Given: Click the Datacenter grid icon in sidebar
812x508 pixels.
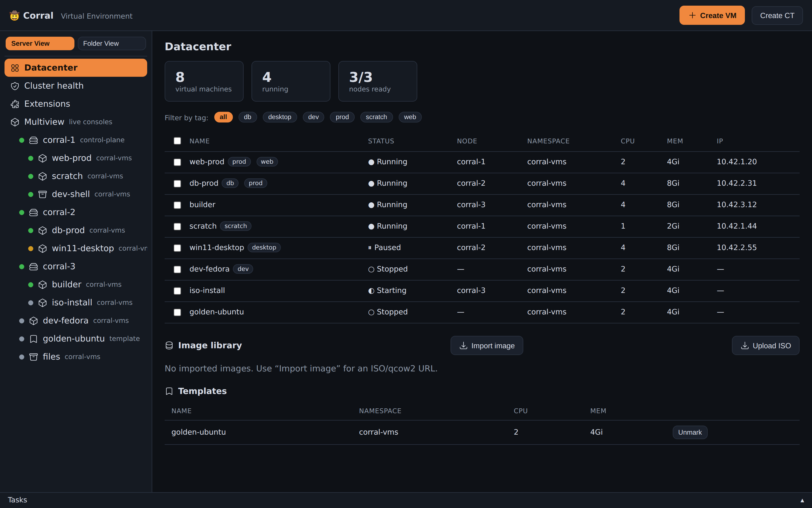Looking at the screenshot, I should point(15,68).
